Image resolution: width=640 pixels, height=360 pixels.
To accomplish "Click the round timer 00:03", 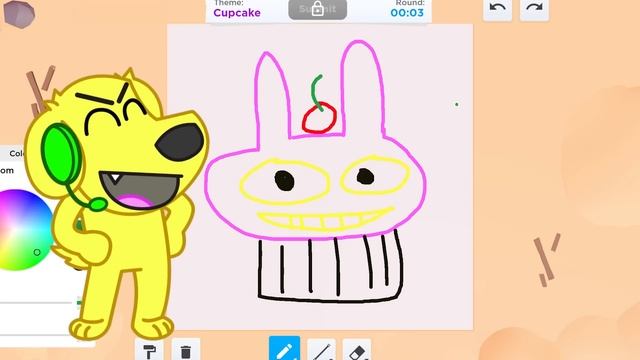I will click(407, 13).
